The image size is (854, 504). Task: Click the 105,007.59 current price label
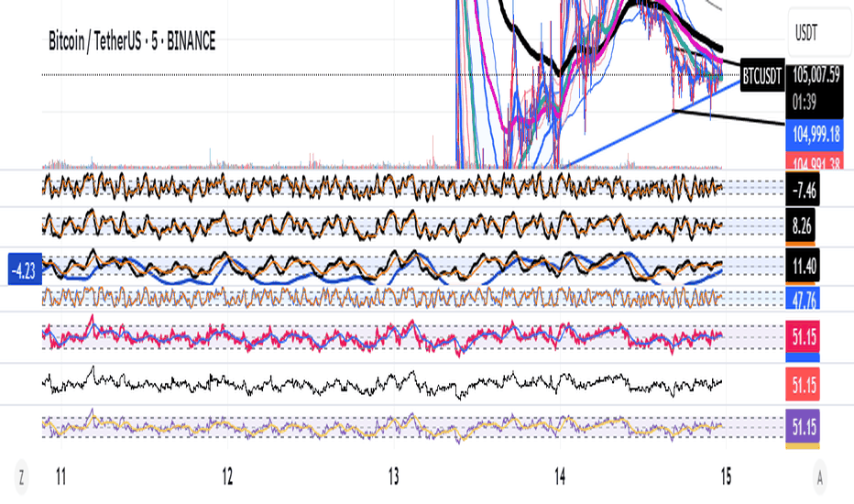(x=816, y=75)
